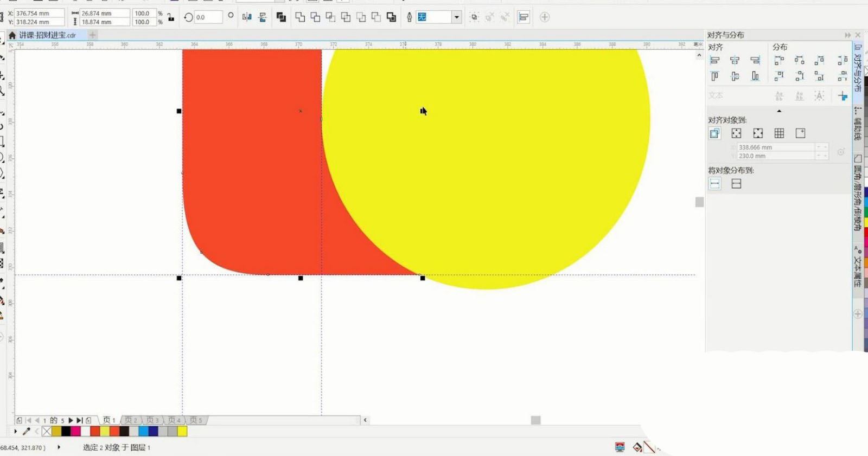Click the Align Bottom icon in 对齐 section
This screenshot has height=456, width=868.
pyautogui.click(x=755, y=76)
